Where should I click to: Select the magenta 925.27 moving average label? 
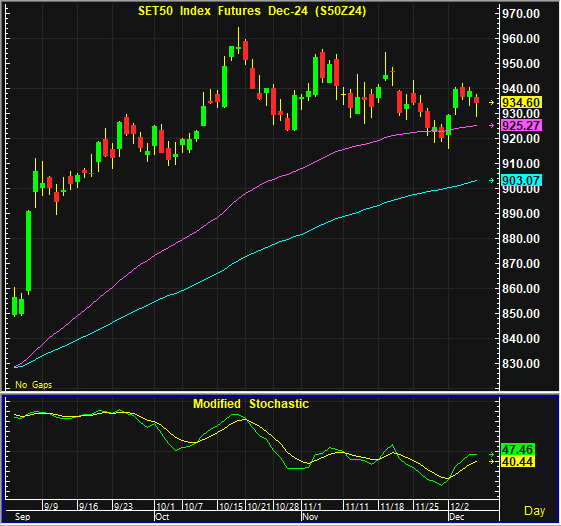tap(521, 126)
